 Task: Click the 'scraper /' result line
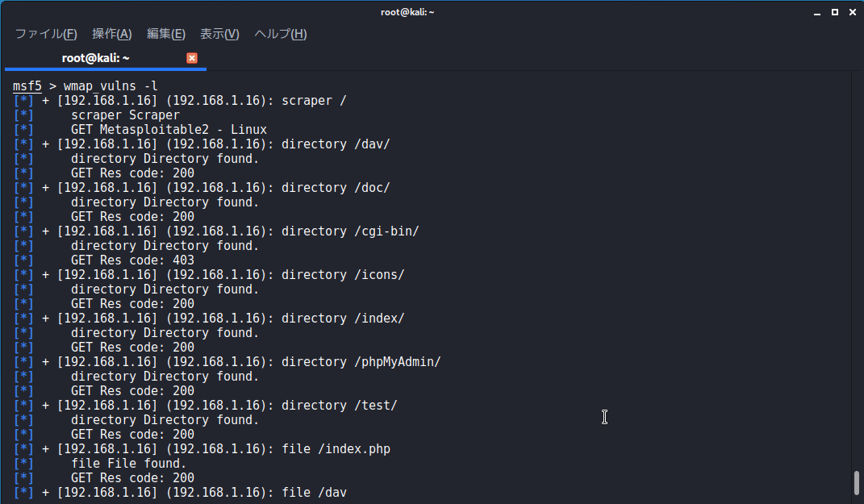pos(180,101)
